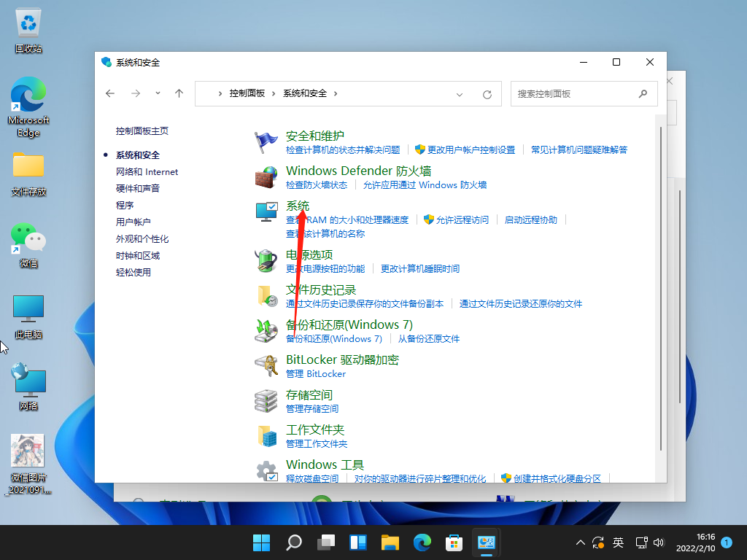Image resolution: width=747 pixels, height=560 pixels.
Task: Open Backup and Restore (Windows 7) icon
Action: pyautogui.click(x=266, y=330)
